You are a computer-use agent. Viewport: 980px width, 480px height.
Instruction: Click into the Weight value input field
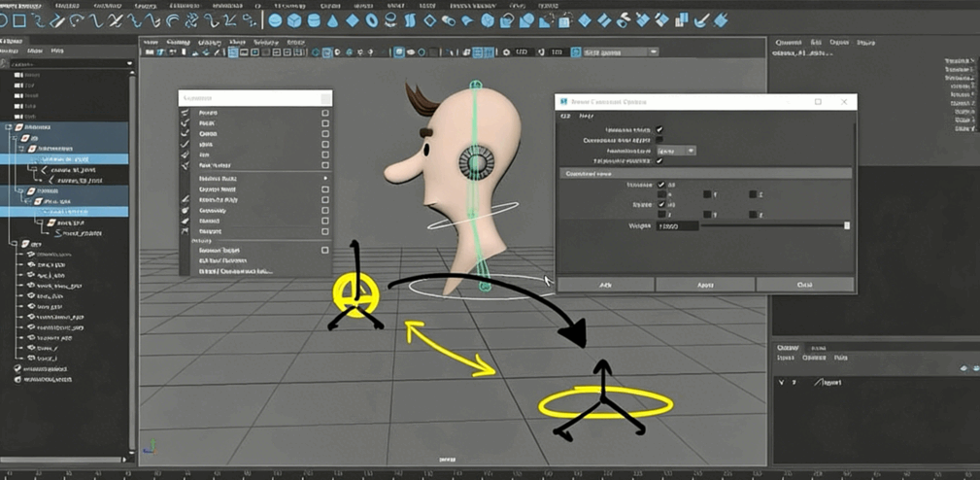click(677, 225)
